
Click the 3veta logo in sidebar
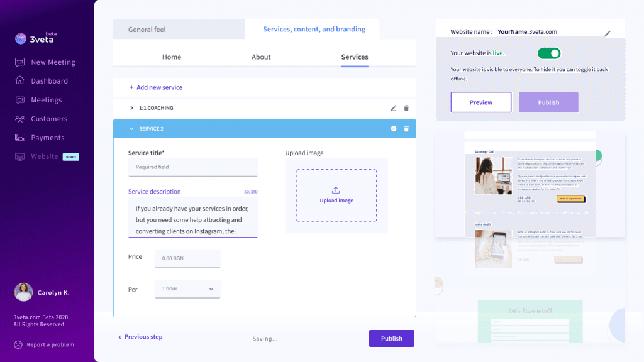(x=36, y=38)
